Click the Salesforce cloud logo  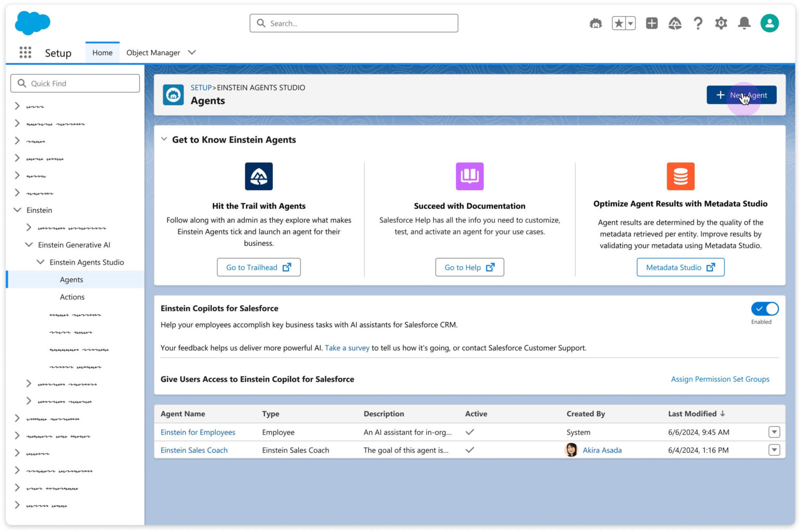[x=32, y=23]
